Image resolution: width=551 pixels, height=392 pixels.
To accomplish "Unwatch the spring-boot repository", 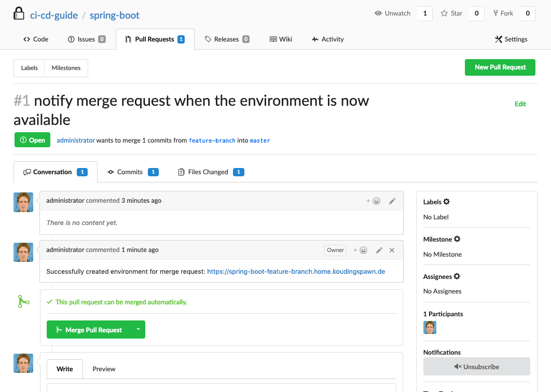I will coord(393,13).
